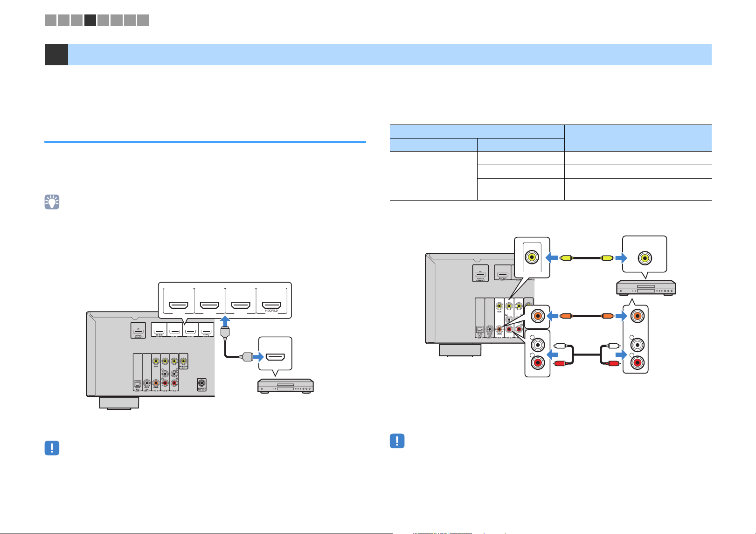Click the orange coaxial cable plug near receiver
Viewport: 756px width, 534px height.
tap(566, 316)
